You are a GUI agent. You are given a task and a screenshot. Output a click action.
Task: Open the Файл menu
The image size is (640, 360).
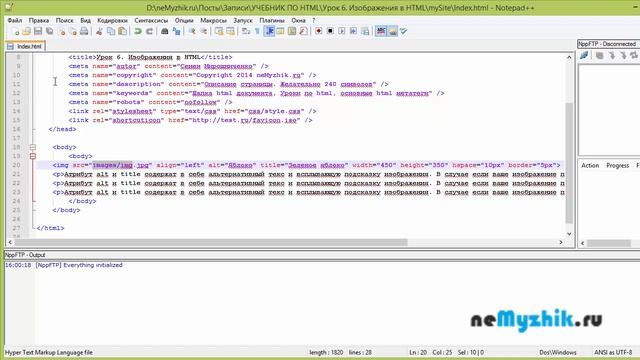15,20
